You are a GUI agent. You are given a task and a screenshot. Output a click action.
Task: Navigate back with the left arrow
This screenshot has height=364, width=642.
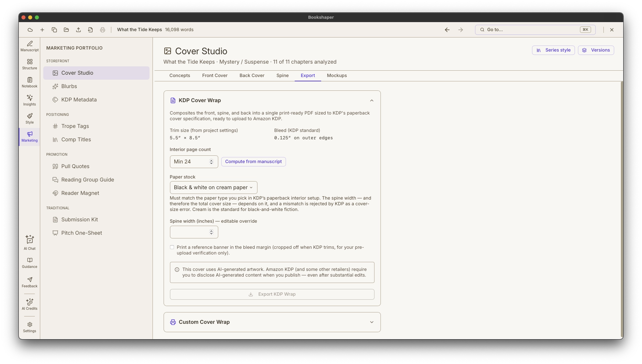click(x=447, y=30)
